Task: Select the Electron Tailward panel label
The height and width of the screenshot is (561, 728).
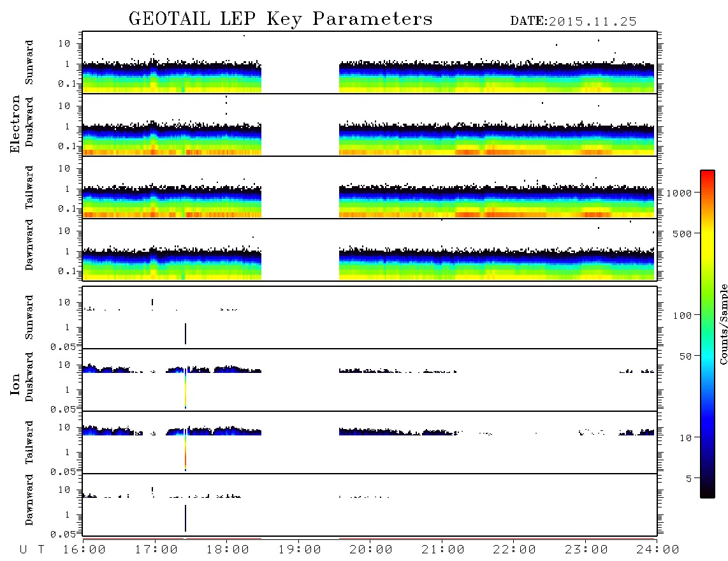Action: [29, 187]
